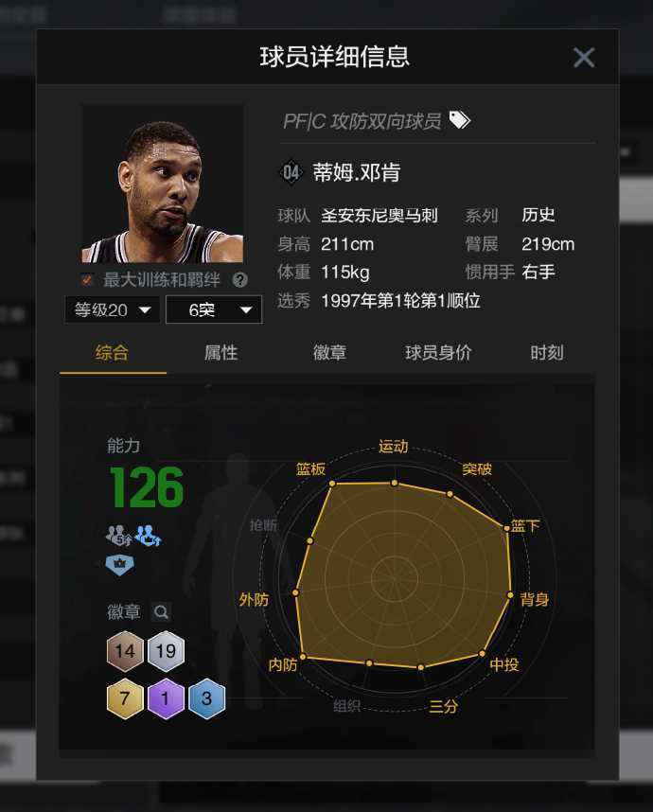The width and height of the screenshot is (653, 812).
Task: View the 时刻 tab
Action: [547, 353]
